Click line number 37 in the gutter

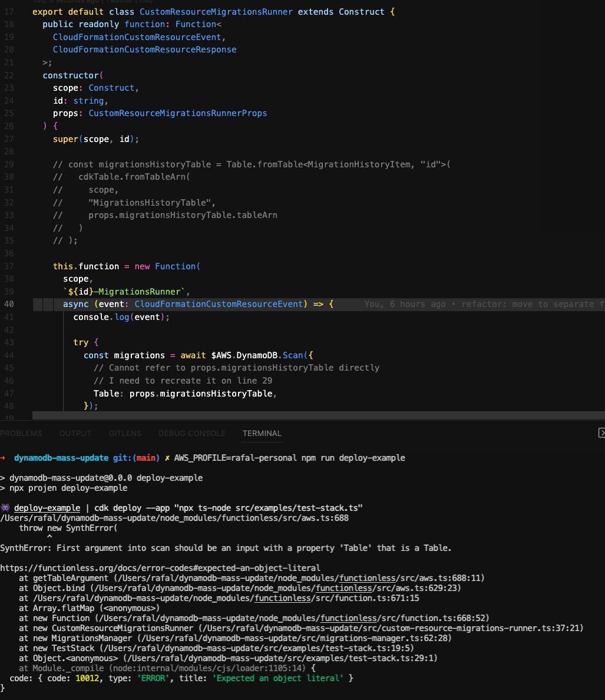[x=9, y=266]
